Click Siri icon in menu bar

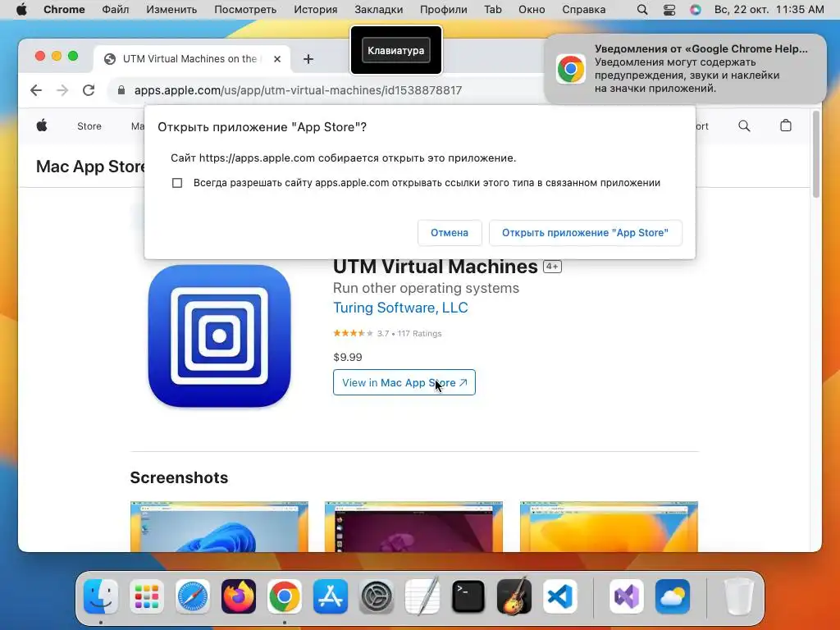(696, 10)
